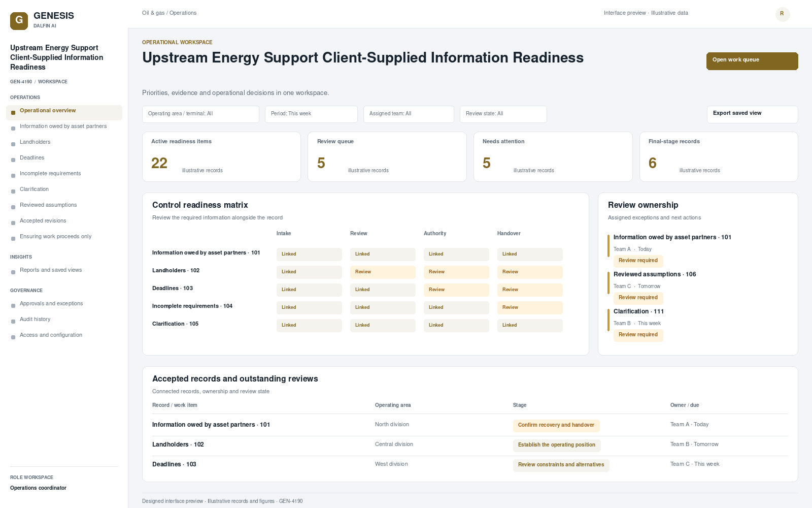Open Clarification in the sidebar
Image resolution: width=812 pixels, height=508 pixels.
(x=64, y=189)
